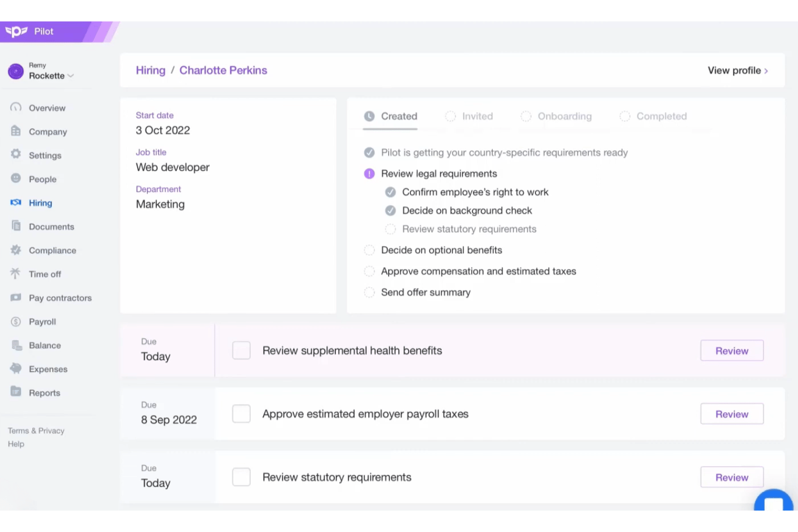Click the unchecked Review statutory requirements step circle
Viewport: 798px width, 532px height.
point(390,229)
